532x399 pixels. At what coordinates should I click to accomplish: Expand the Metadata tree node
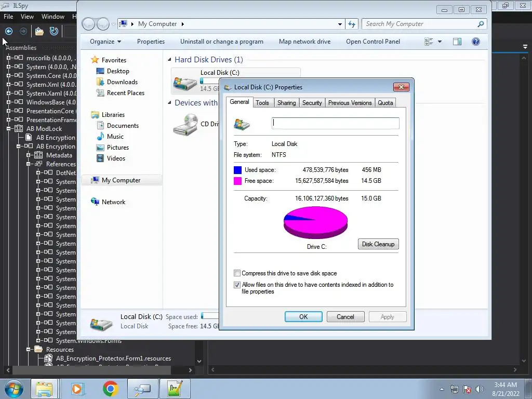(x=28, y=155)
